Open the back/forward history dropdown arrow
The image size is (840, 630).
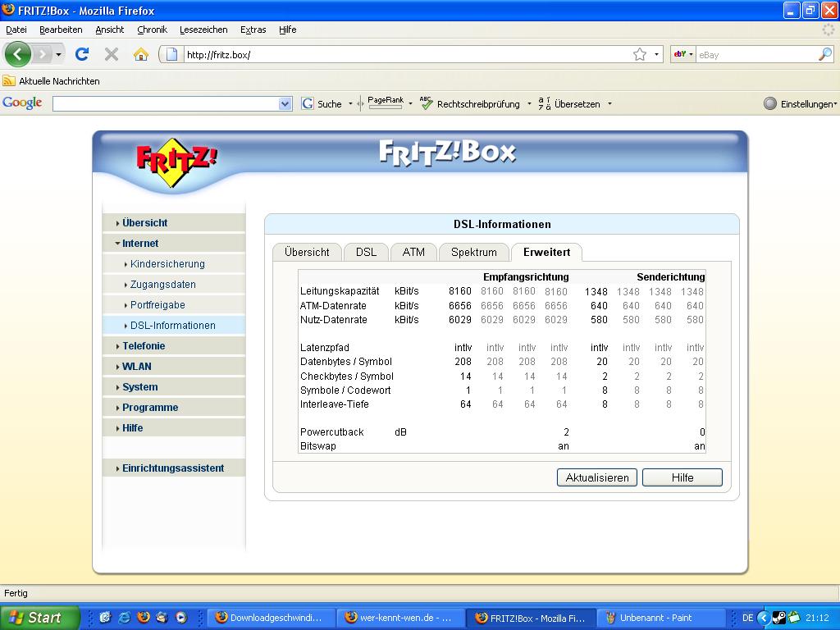pyautogui.click(x=58, y=54)
